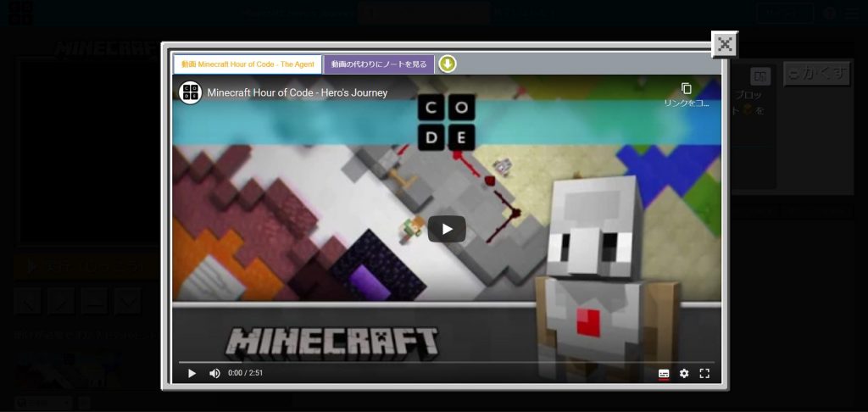Play the video with the center play button
868x412 pixels.
[447, 229]
